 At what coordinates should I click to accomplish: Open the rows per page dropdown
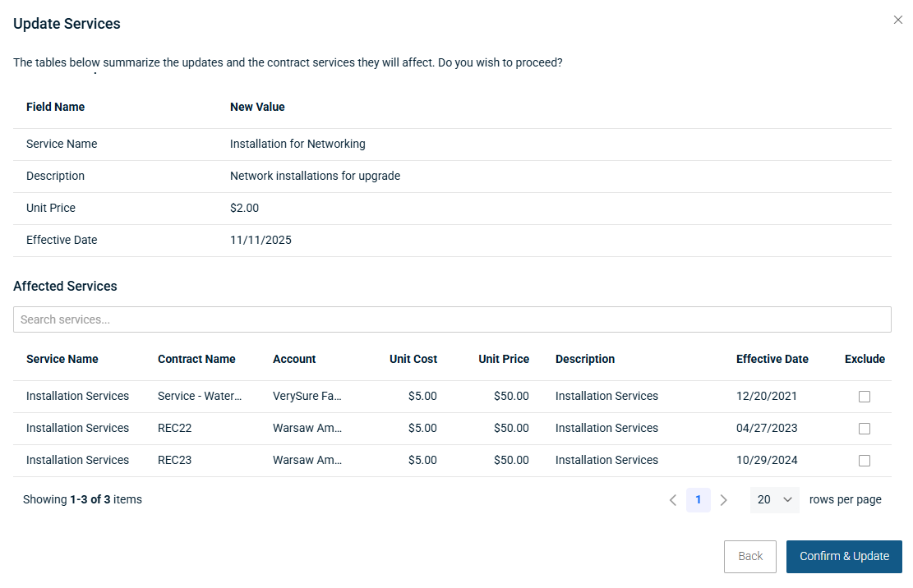[774, 500]
